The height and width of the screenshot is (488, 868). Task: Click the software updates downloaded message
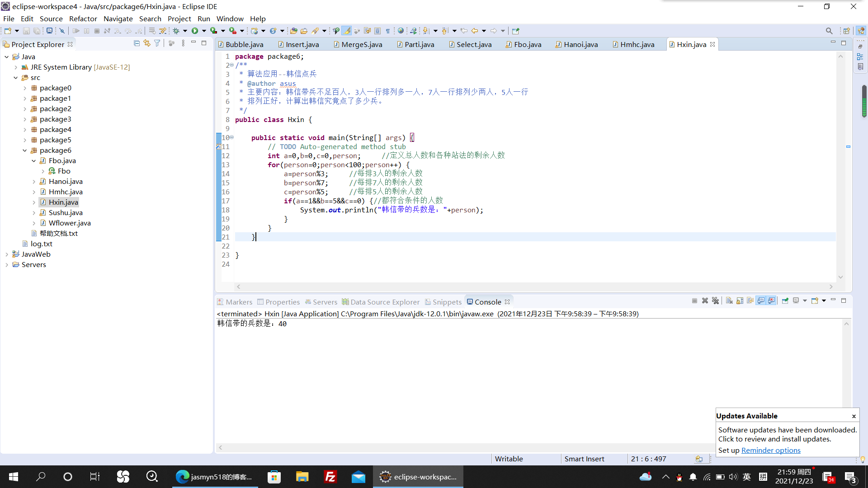click(788, 434)
